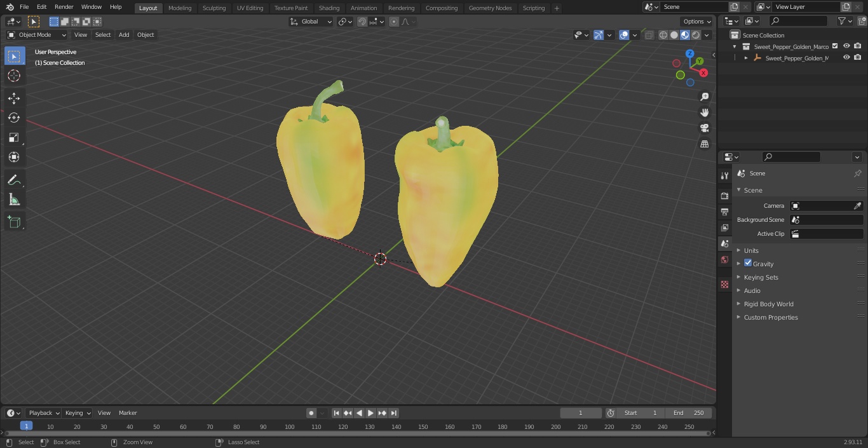Open the Render properties tab

724,196
